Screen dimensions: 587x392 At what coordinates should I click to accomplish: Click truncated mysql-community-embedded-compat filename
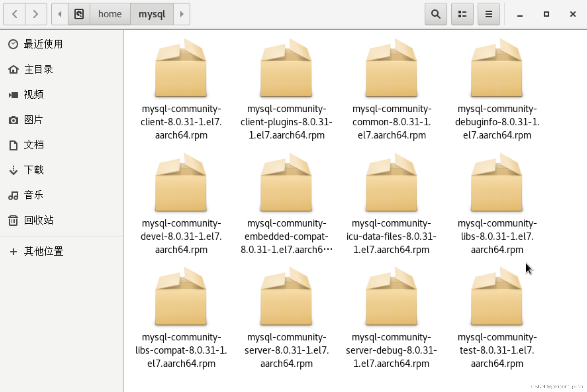tap(286, 236)
